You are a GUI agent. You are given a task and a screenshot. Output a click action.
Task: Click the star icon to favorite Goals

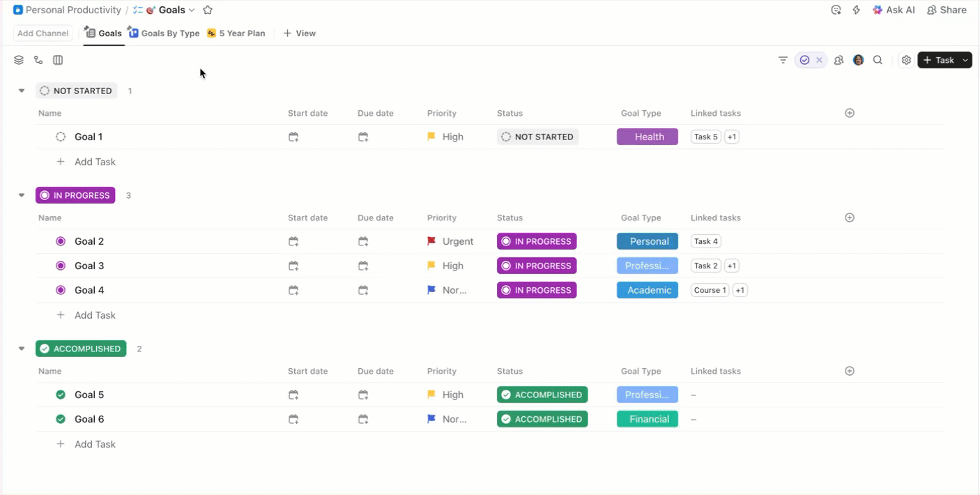208,10
